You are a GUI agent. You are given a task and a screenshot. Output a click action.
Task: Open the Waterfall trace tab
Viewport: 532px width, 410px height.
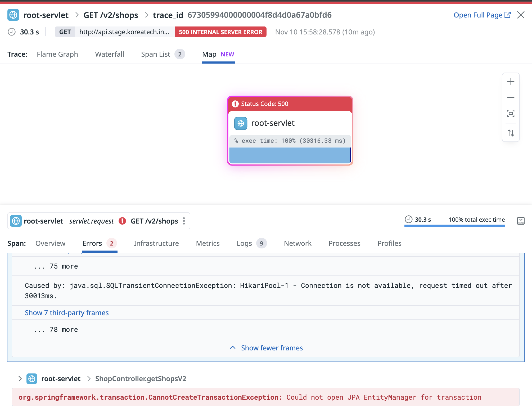[110, 54]
